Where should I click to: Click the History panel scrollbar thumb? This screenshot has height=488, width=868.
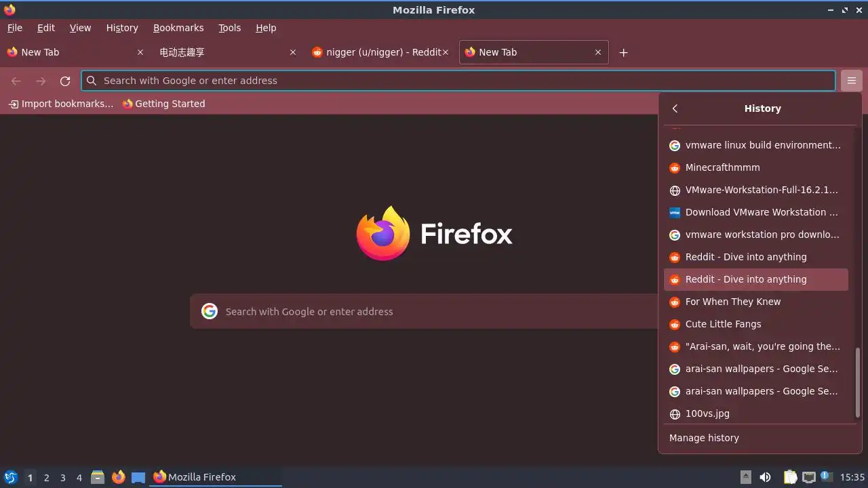[x=857, y=383]
